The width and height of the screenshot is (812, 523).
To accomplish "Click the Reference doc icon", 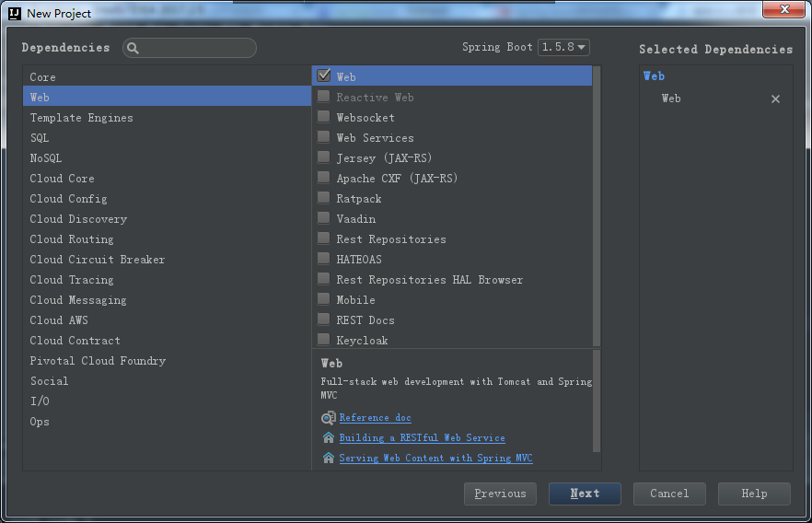I will click(x=329, y=418).
